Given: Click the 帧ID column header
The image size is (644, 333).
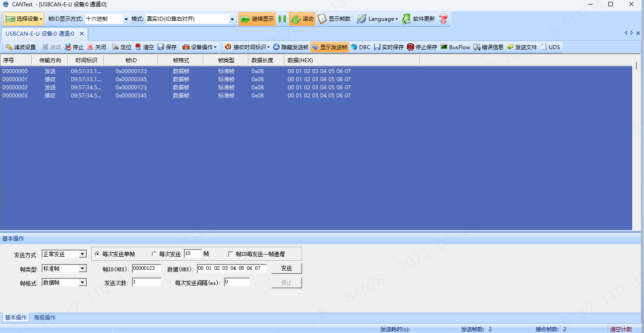Looking at the screenshot, I should click(x=131, y=60).
